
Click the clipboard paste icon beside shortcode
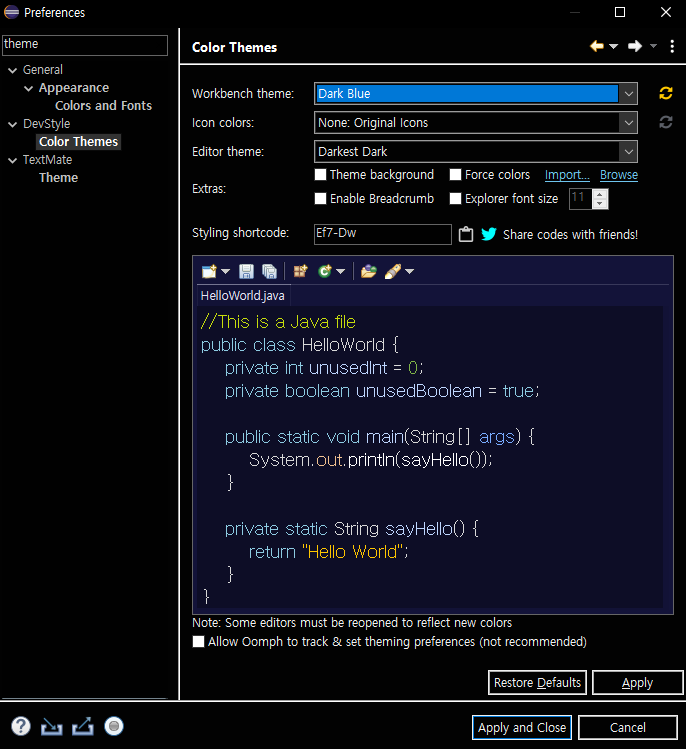[466, 234]
